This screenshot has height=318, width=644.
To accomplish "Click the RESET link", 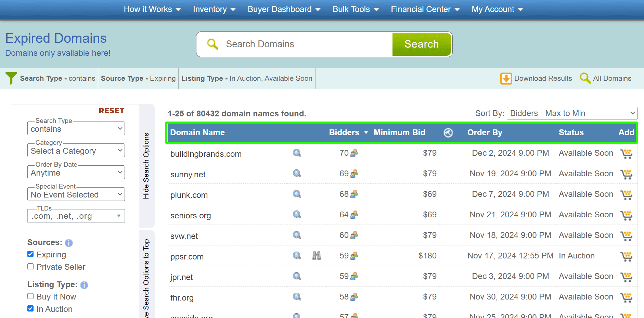I will point(111,110).
